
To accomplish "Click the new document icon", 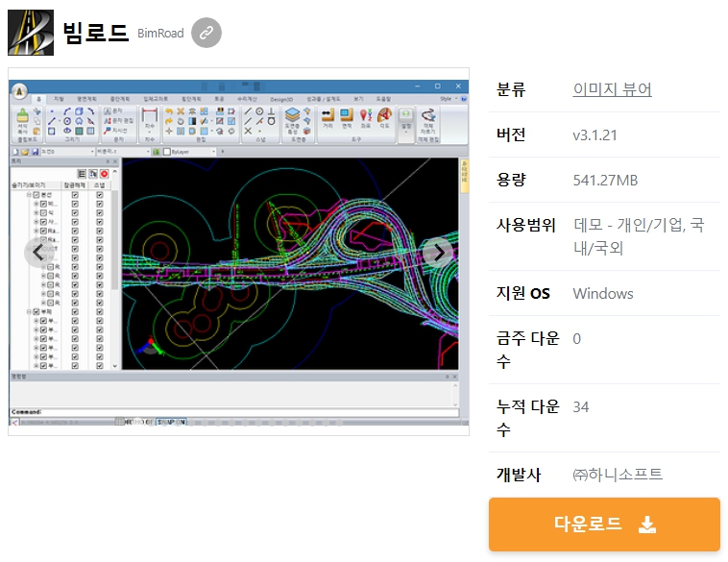I will click(x=15, y=152).
